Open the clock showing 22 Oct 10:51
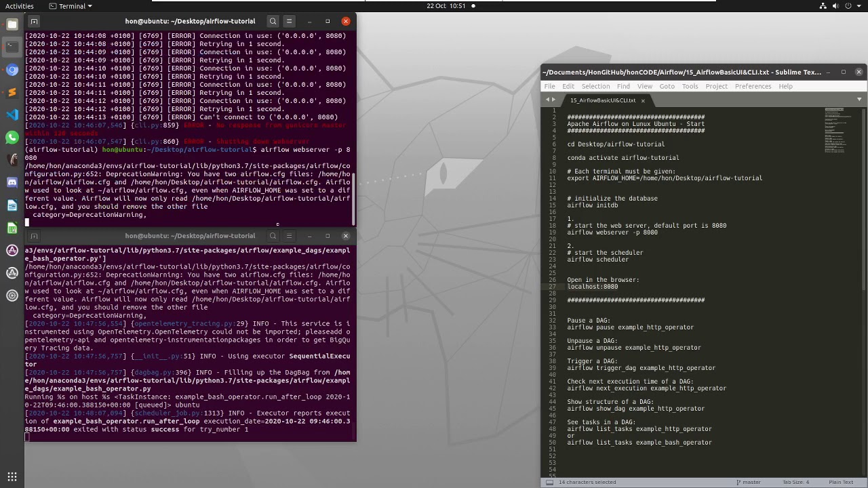868x488 pixels. click(x=446, y=6)
